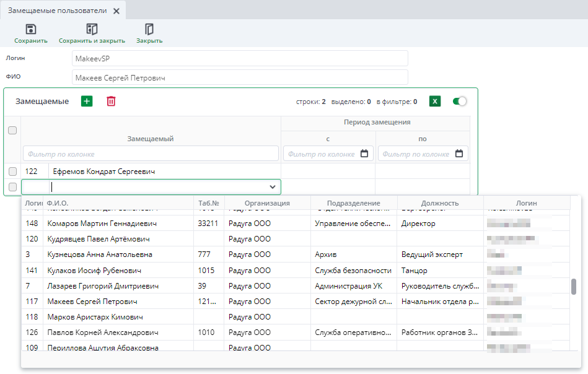
Task: Open calendar in 'по' date filter
Action: point(459,154)
